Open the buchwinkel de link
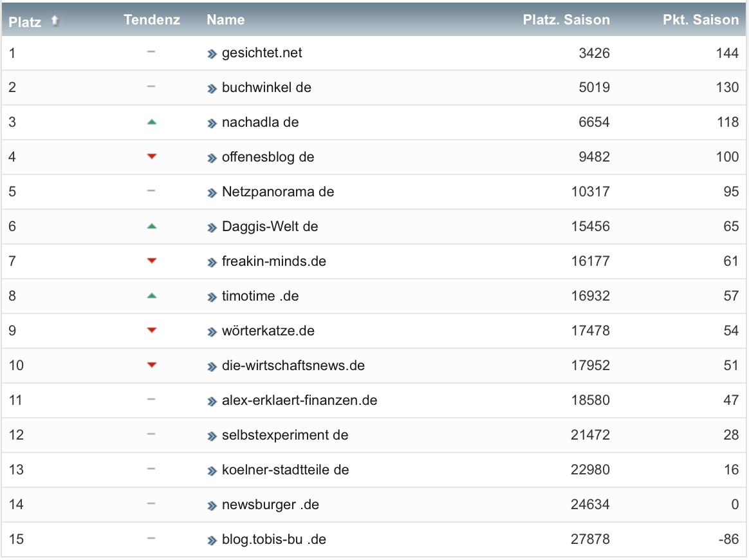The height and width of the screenshot is (560, 749). 266,88
